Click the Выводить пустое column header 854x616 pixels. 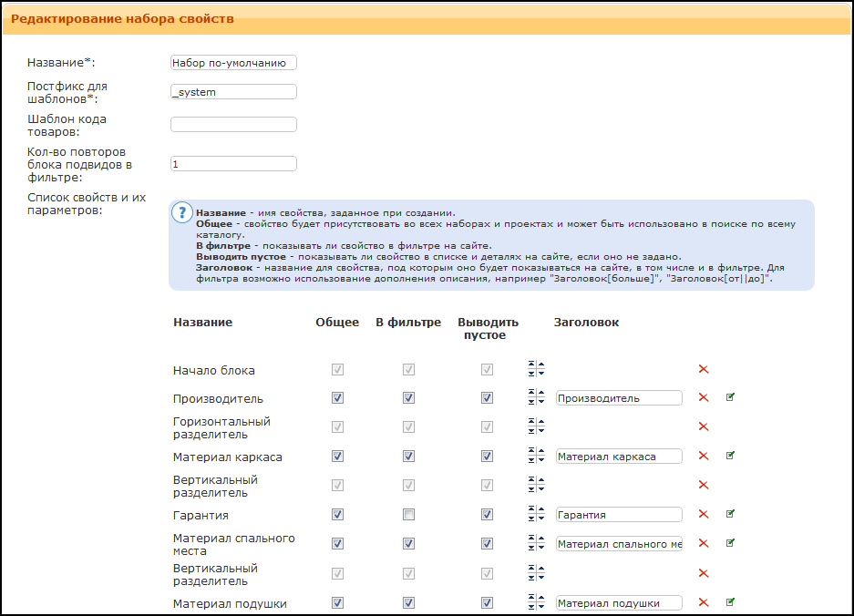488,328
